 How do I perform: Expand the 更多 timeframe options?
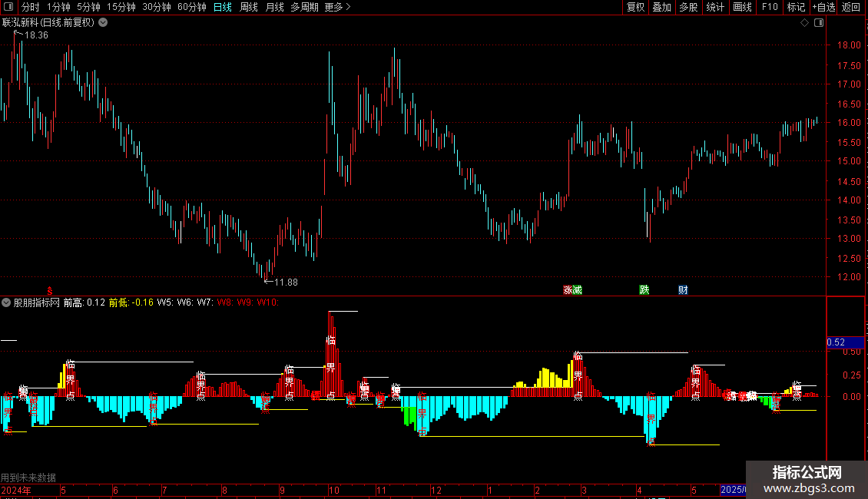tap(338, 7)
